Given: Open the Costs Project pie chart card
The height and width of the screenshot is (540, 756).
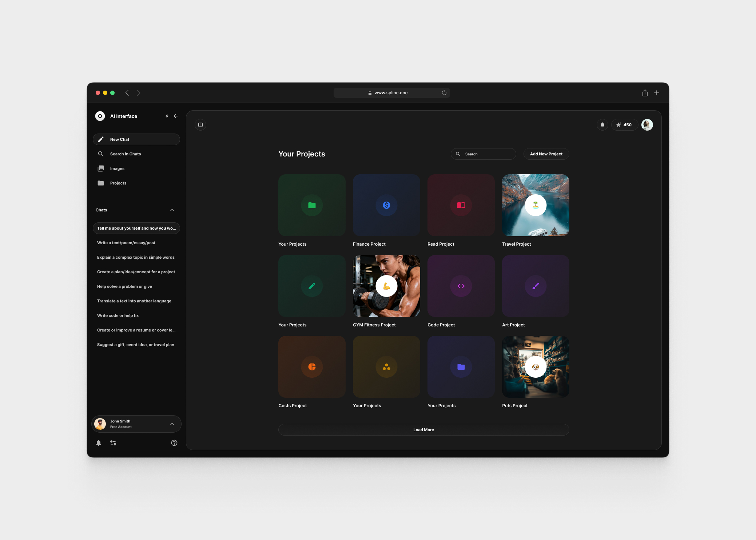Looking at the screenshot, I should [x=312, y=367].
